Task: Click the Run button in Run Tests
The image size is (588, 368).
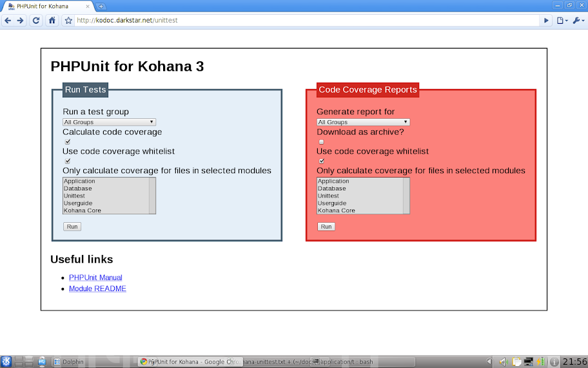Action: point(72,227)
